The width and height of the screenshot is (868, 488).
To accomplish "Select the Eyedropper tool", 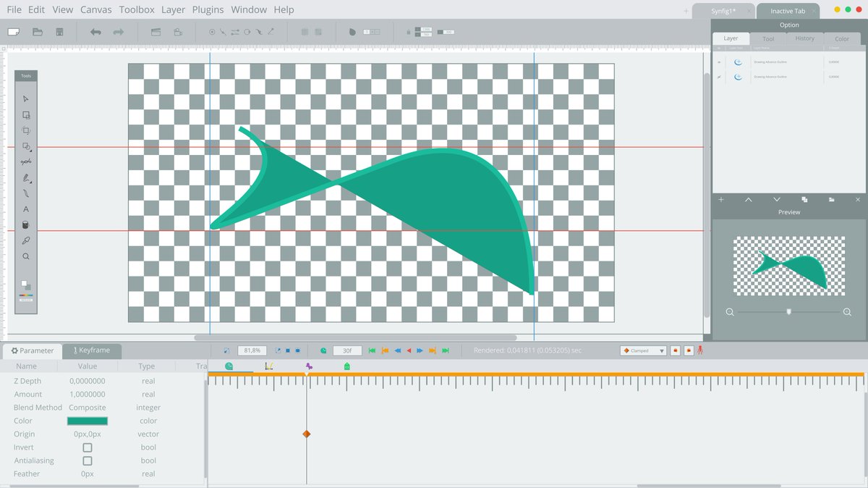I will point(26,240).
